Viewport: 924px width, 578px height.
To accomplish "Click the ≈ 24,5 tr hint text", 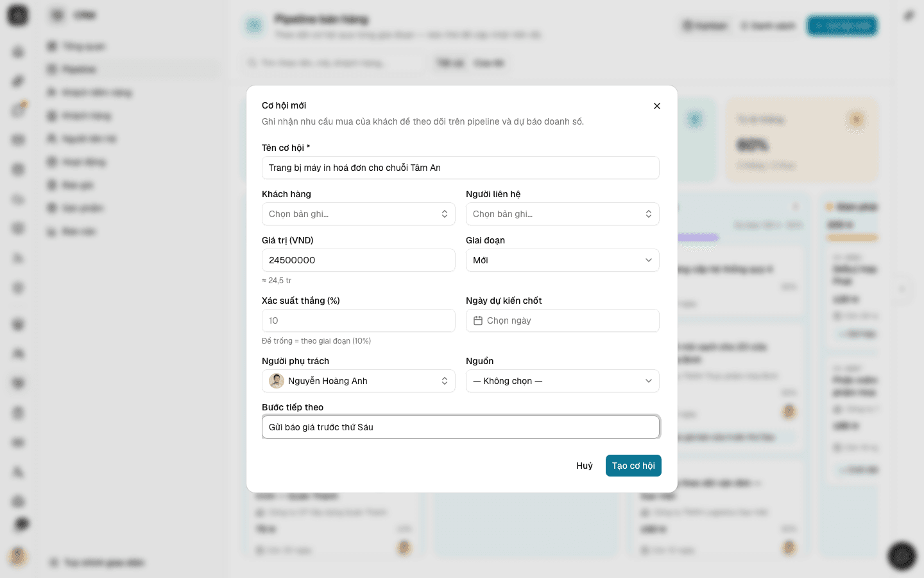I will pos(277,281).
